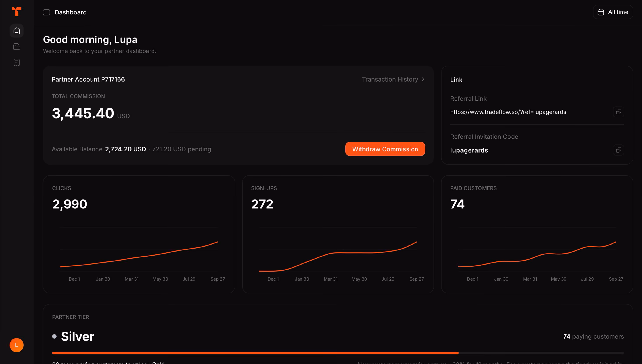Viewport: 642px width, 364px height.
Task: Click the PARTNER TIER section label
Action: tap(71, 317)
